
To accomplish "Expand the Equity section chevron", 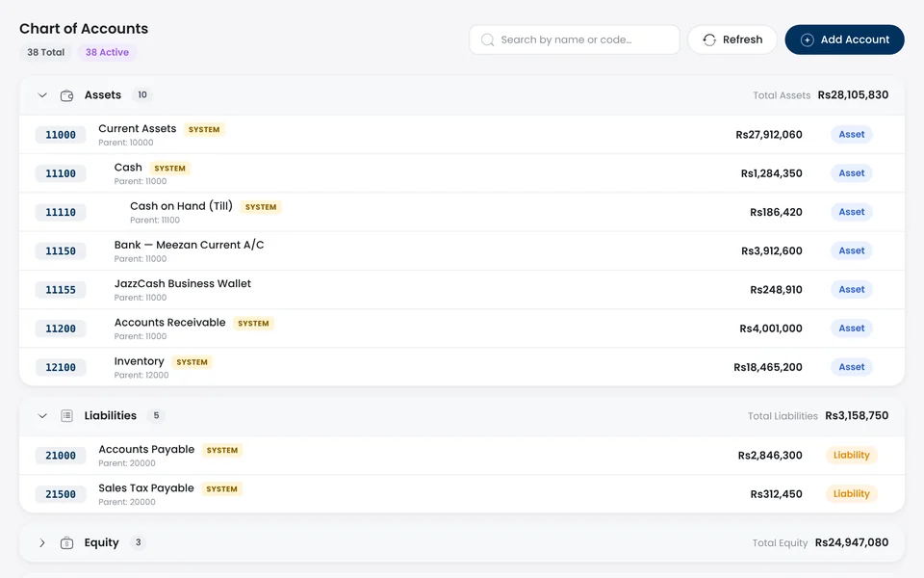I will point(42,542).
